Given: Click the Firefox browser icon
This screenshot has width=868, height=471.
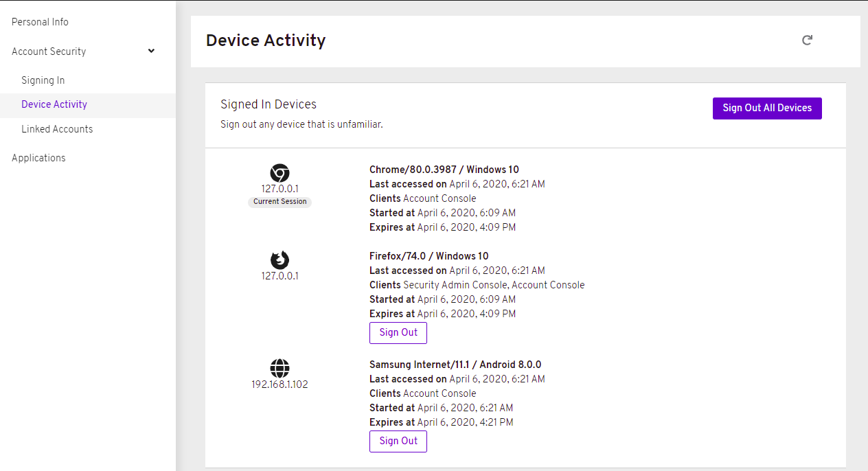Looking at the screenshot, I should click(279, 260).
